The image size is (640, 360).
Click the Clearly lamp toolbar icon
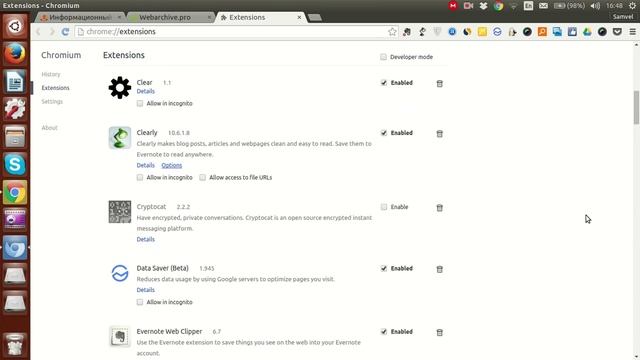pos(422,31)
